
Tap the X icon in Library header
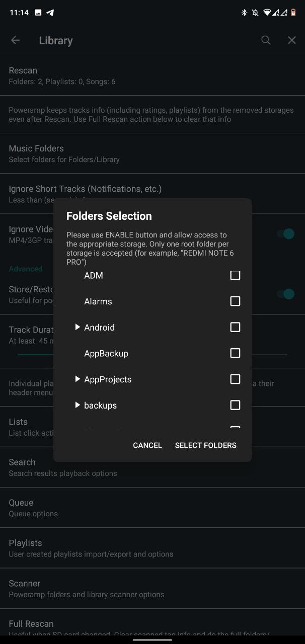[292, 40]
